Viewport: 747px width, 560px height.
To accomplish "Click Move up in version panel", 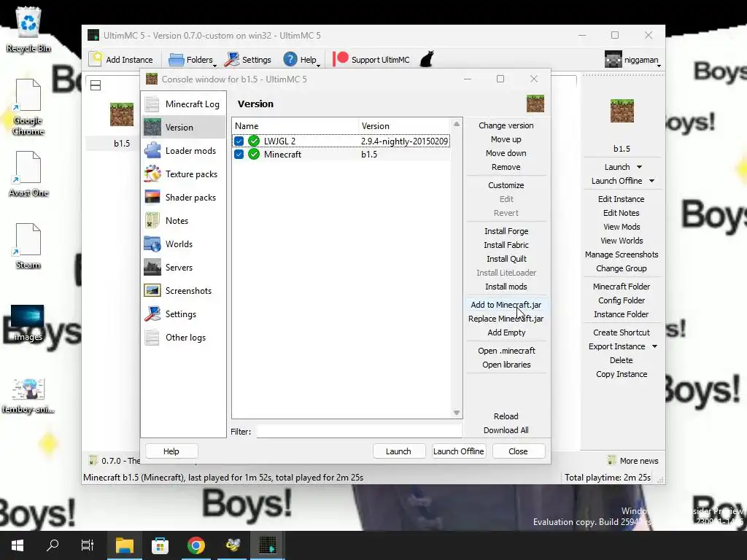I will pos(506,139).
